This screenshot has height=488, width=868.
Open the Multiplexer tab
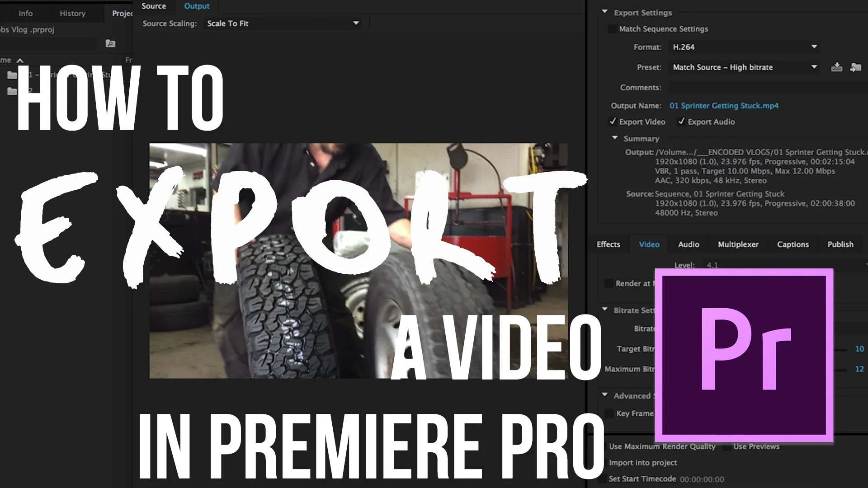point(738,244)
